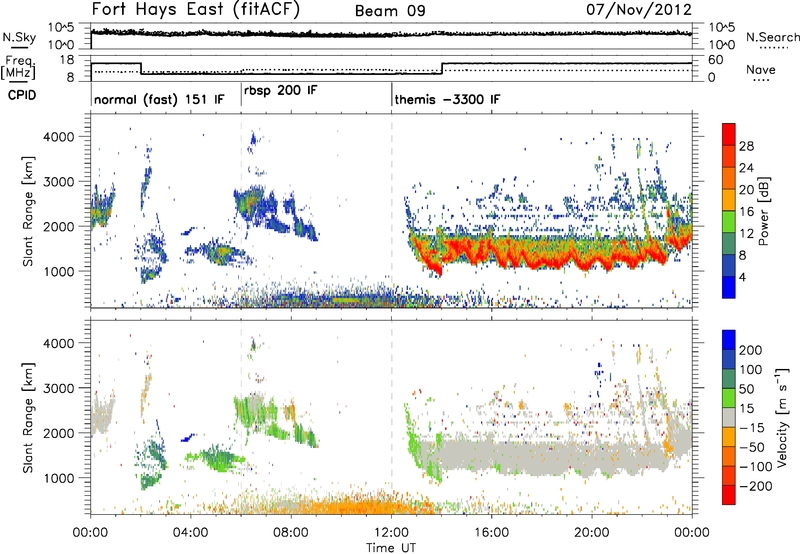This screenshot has height=554, width=800.
Task: Click the 'Power [dB]' colorbar title
Action: [764, 211]
